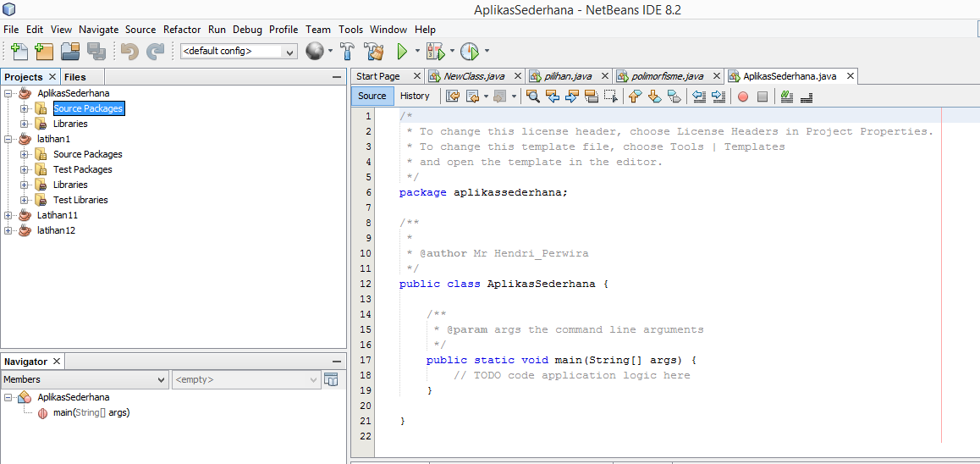The height and width of the screenshot is (464, 980).
Task: Click red Start Macro Recording icon
Action: click(742, 97)
